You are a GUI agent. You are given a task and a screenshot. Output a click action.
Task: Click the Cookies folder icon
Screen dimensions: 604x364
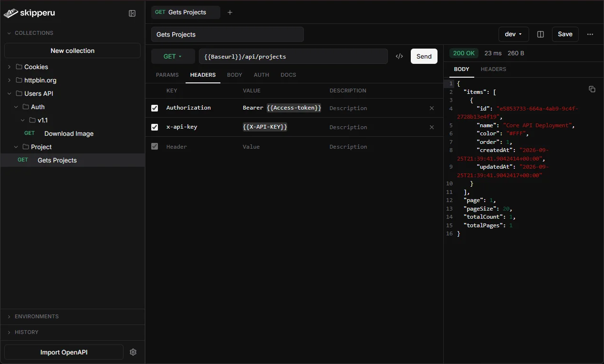(x=19, y=67)
